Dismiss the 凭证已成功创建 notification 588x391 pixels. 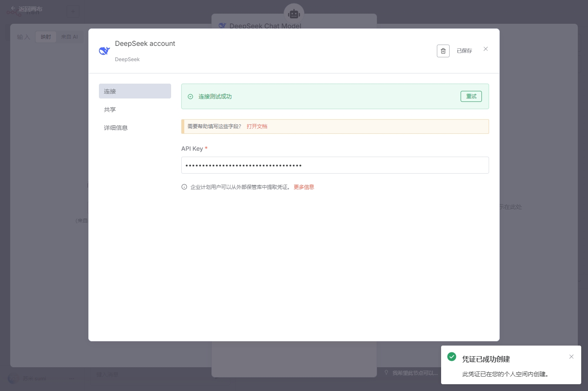click(x=571, y=357)
